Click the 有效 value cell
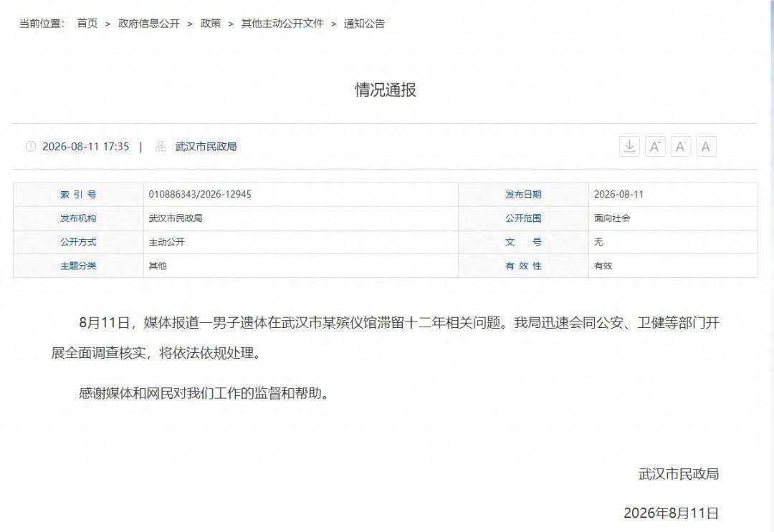Image resolution: width=774 pixels, height=532 pixels. click(x=673, y=265)
